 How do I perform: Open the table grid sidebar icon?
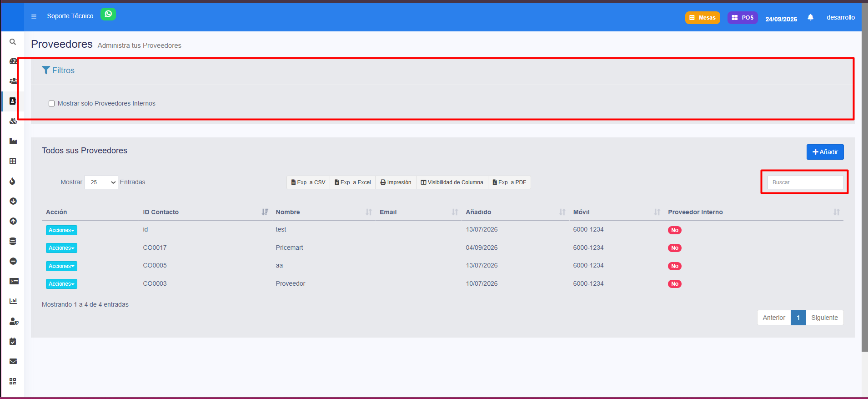click(13, 161)
